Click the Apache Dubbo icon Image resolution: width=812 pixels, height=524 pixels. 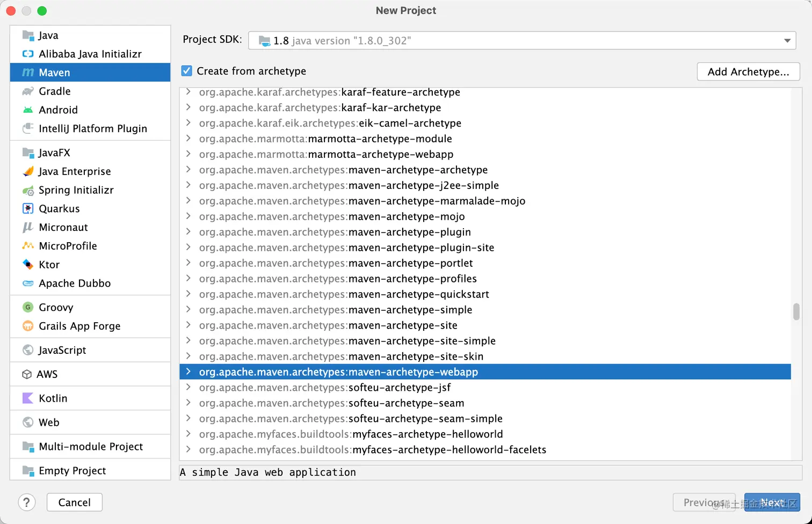[28, 283]
